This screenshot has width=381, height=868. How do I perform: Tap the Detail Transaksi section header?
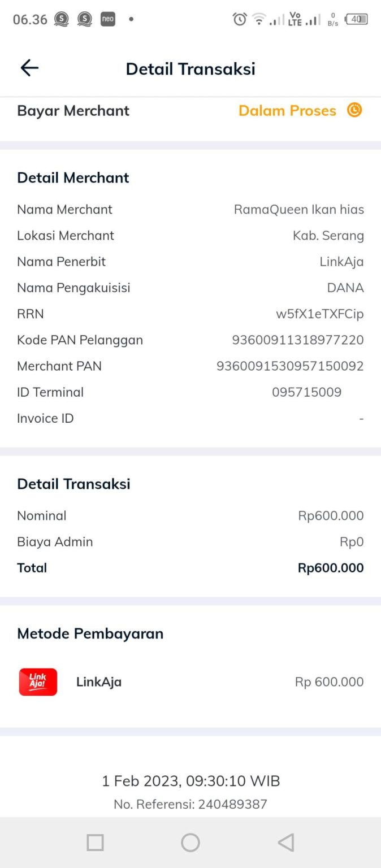coord(74,484)
